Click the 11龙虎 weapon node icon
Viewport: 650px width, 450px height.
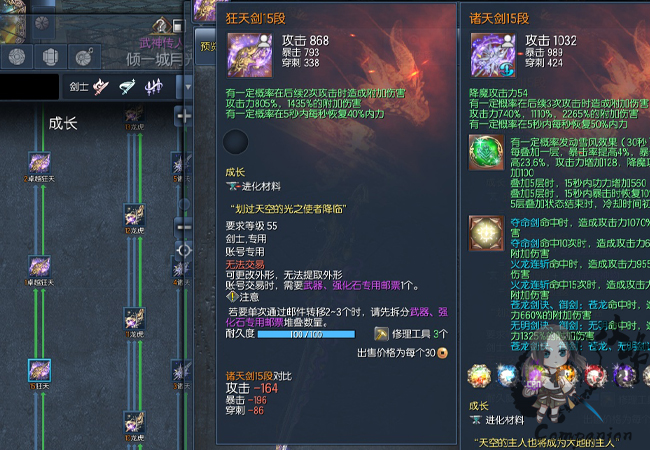coord(134,318)
